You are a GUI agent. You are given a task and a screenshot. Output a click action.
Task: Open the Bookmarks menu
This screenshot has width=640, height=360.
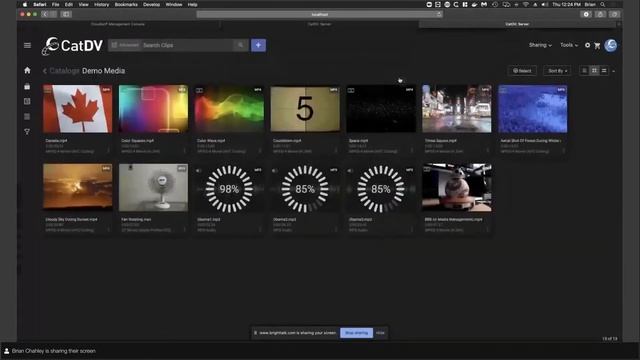pos(126,4)
